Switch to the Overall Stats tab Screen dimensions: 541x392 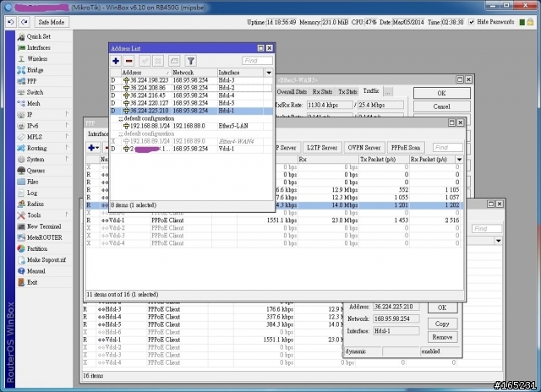click(x=292, y=92)
